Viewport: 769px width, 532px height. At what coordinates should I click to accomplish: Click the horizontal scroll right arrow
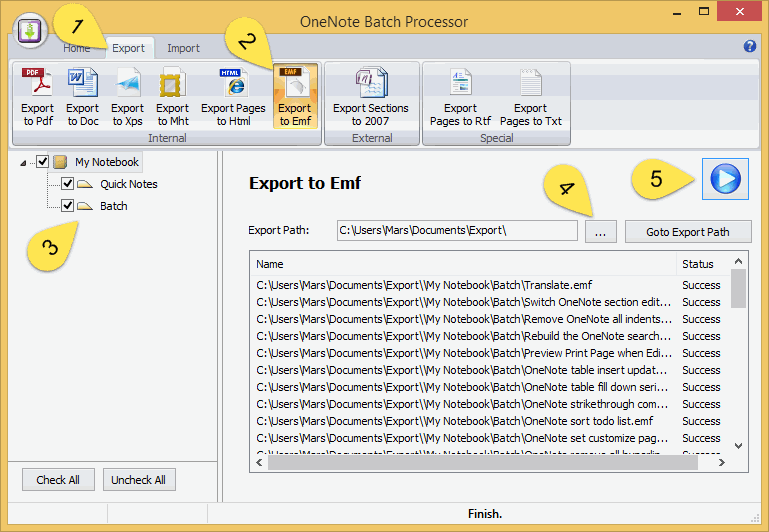point(721,462)
